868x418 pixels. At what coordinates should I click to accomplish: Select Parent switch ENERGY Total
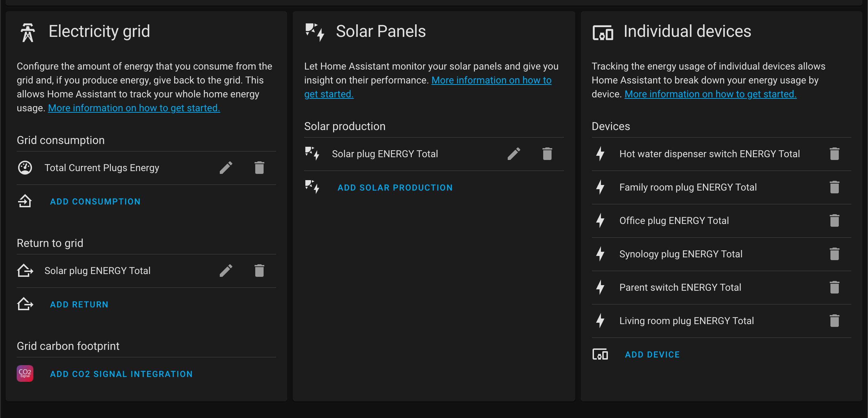click(x=680, y=288)
